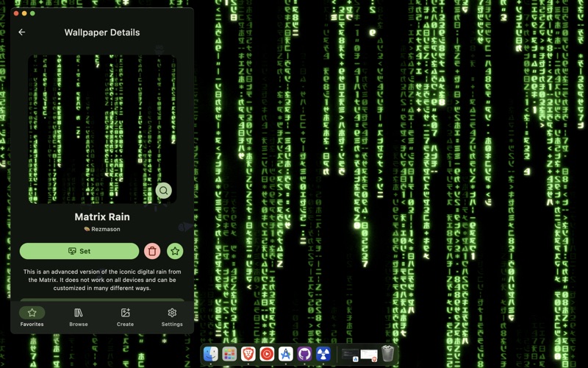Restore minimized Android Studio window in dock

click(351, 354)
